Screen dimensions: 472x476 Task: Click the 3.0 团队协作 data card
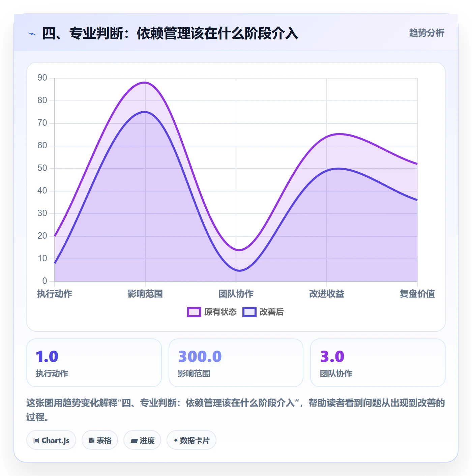378,363
